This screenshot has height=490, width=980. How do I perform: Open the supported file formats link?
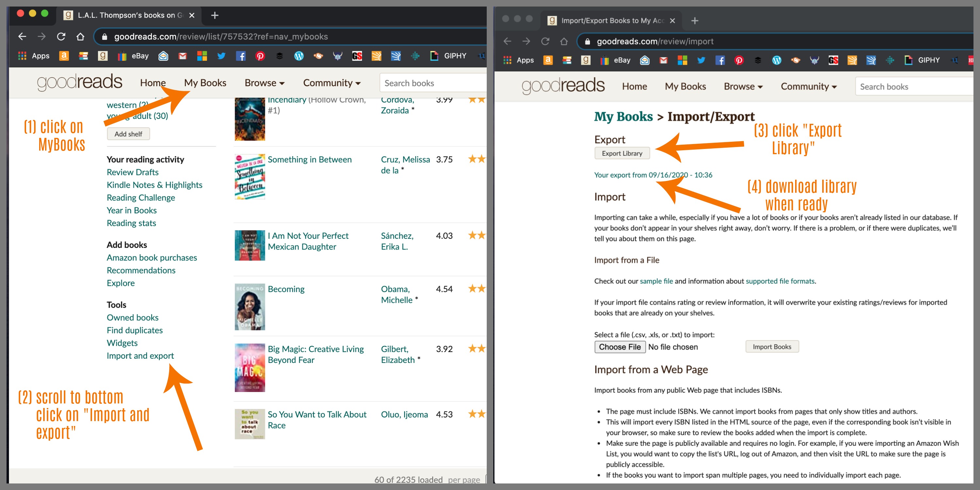(780, 281)
